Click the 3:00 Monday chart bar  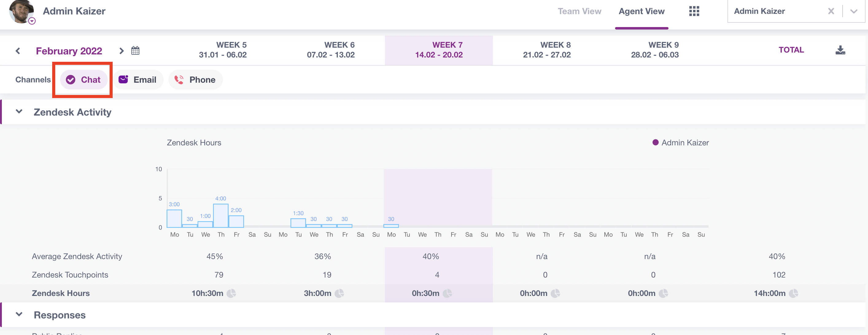[174, 219]
